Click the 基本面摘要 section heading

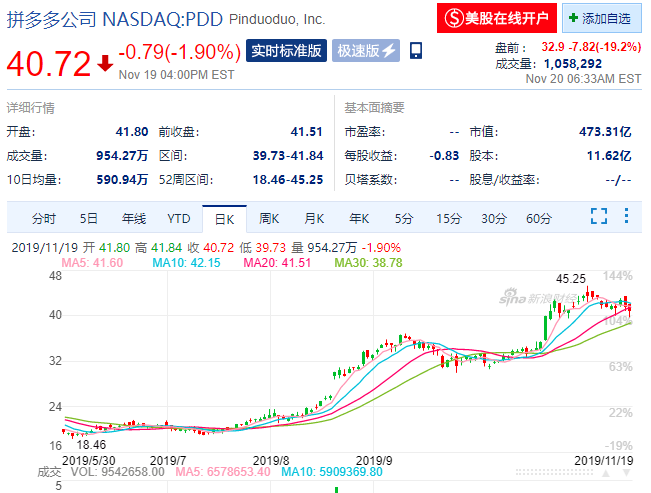tap(374, 108)
